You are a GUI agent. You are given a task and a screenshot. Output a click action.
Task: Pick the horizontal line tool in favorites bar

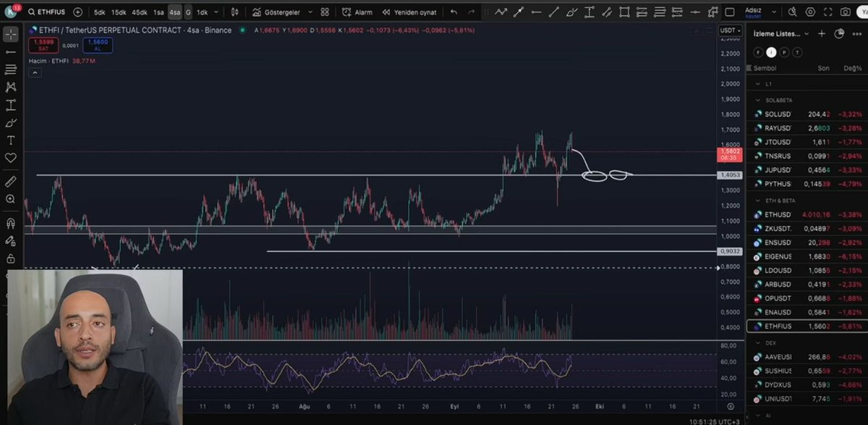coord(536,12)
